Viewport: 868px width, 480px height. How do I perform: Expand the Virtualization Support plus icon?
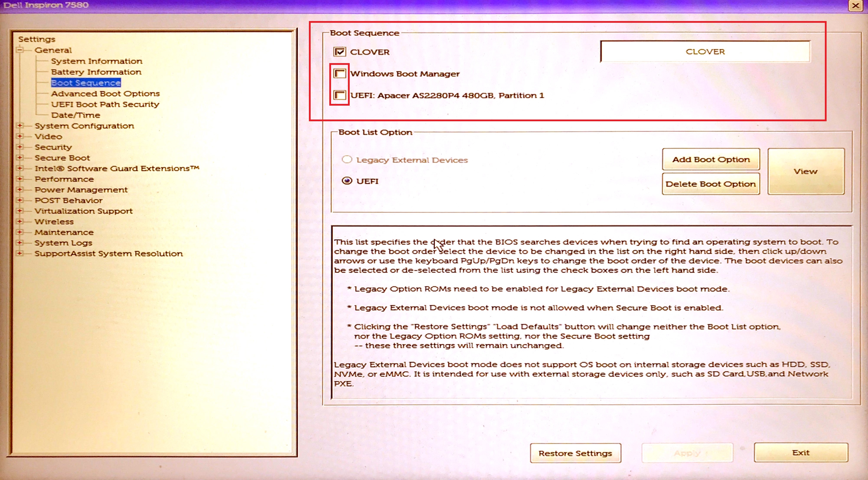20,211
